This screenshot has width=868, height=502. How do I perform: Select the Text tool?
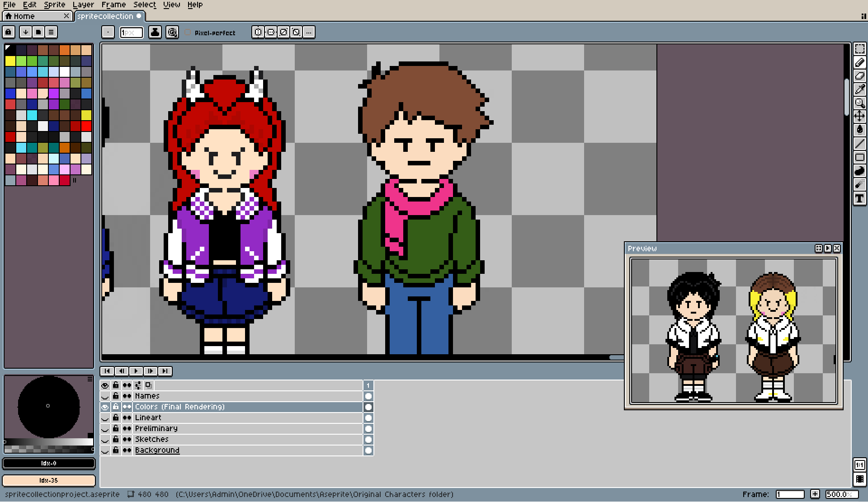point(859,198)
